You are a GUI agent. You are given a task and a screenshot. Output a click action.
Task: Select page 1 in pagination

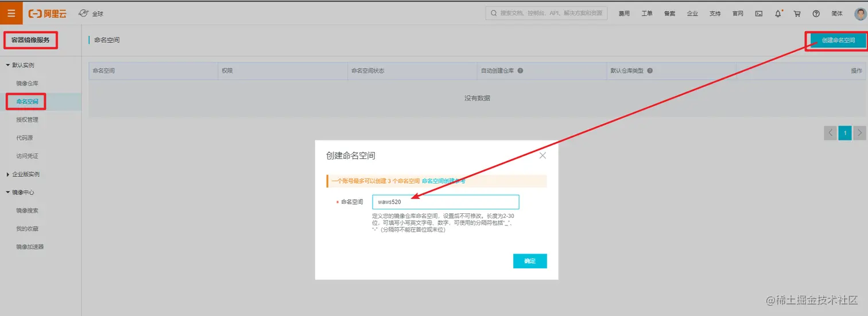click(844, 133)
